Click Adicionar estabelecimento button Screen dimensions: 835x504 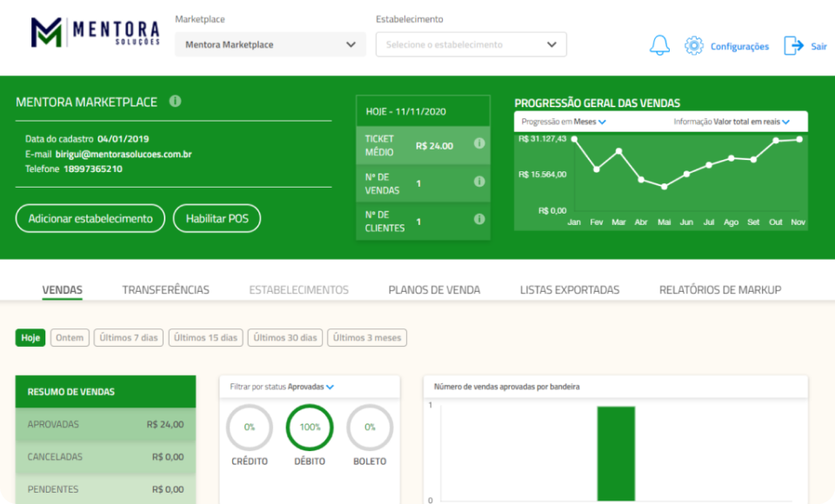(90, 218)
